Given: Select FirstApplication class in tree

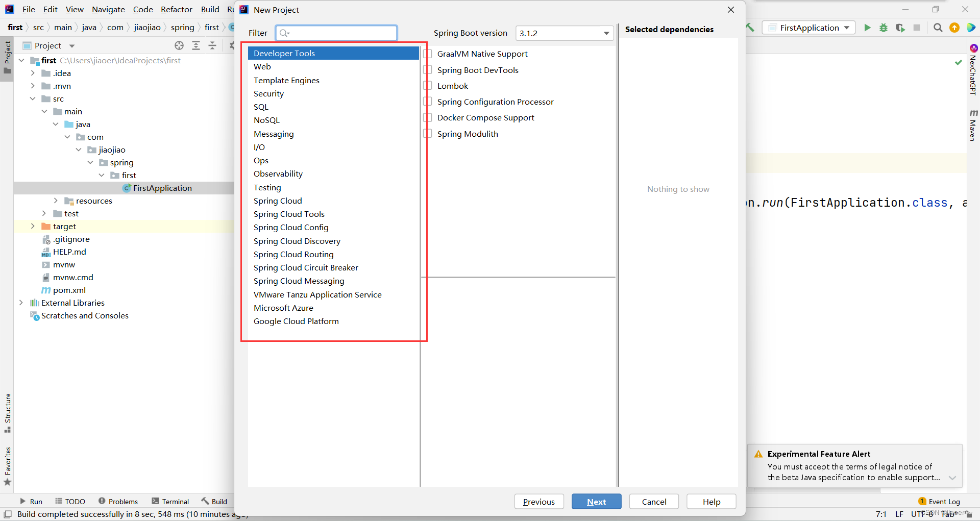Looking at the screenshot, I should (x=158, y=188).
